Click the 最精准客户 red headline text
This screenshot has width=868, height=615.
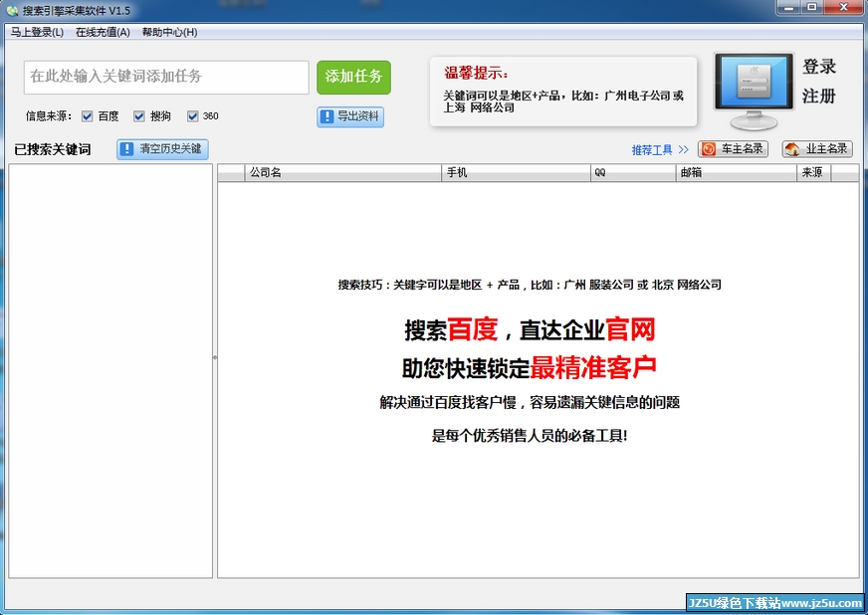coord(593,367)
